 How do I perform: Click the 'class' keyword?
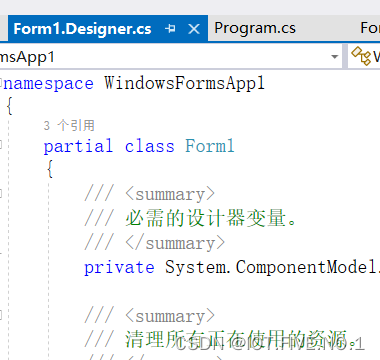150,146
